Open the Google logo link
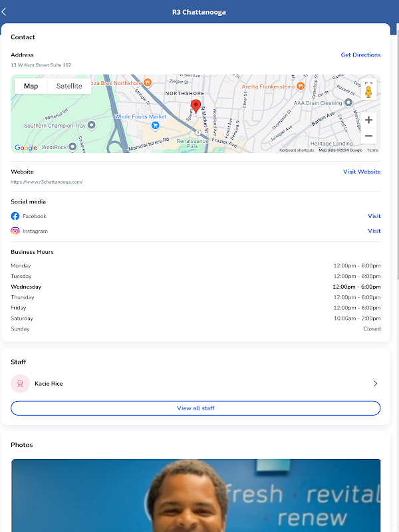The width and height of the screenshot is (399, 532). (26, 148)
